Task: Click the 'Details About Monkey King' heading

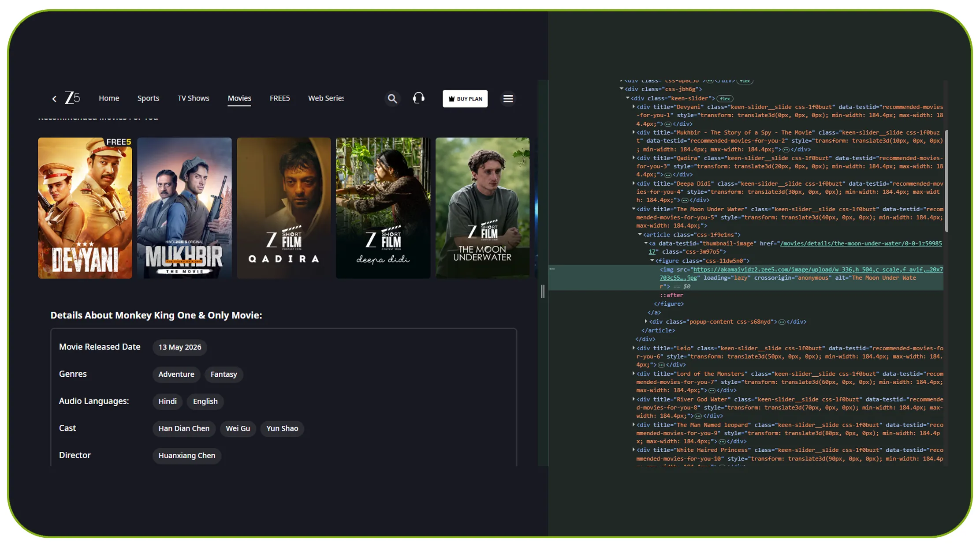Action: [156, 315]
